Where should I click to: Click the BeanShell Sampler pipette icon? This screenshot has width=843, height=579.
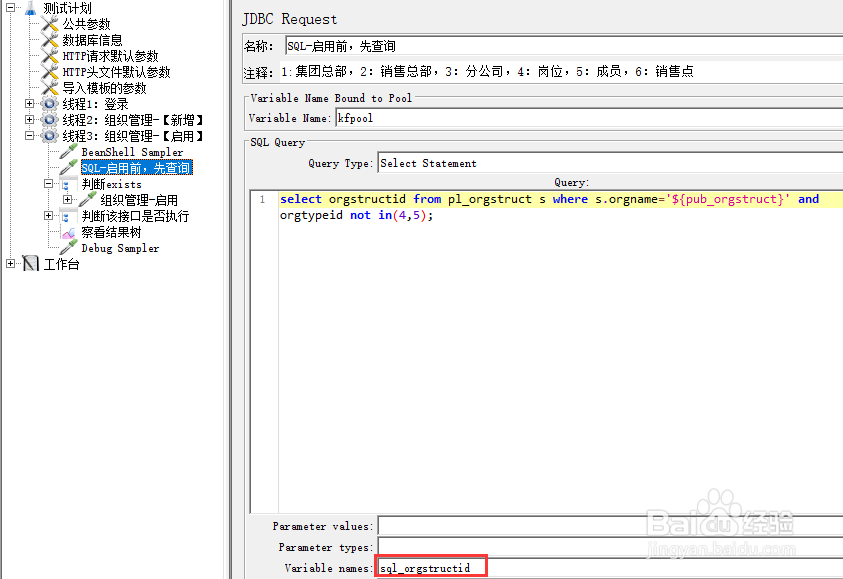click(68, 152)
